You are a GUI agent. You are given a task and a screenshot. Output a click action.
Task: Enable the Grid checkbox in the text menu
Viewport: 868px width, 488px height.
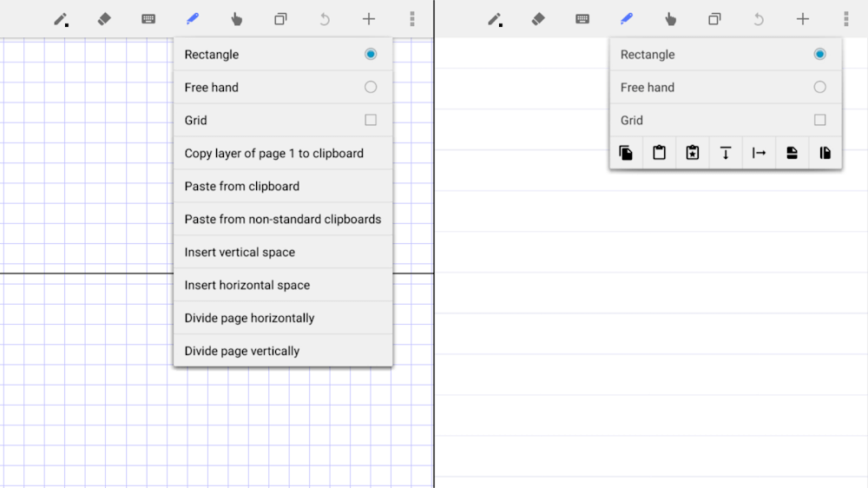point(371,120)
